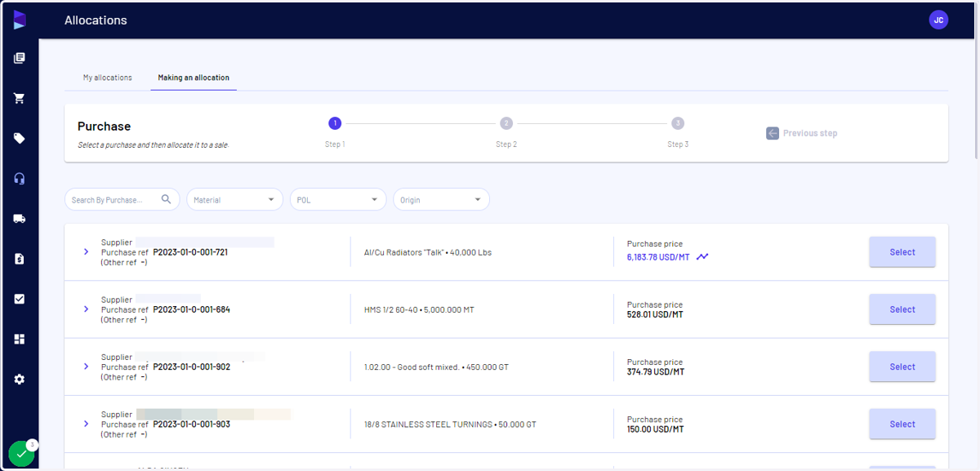The width and height of the screenshot is (980, 471).
Task: Click the Step 2 circle
Action: point(506,123)
